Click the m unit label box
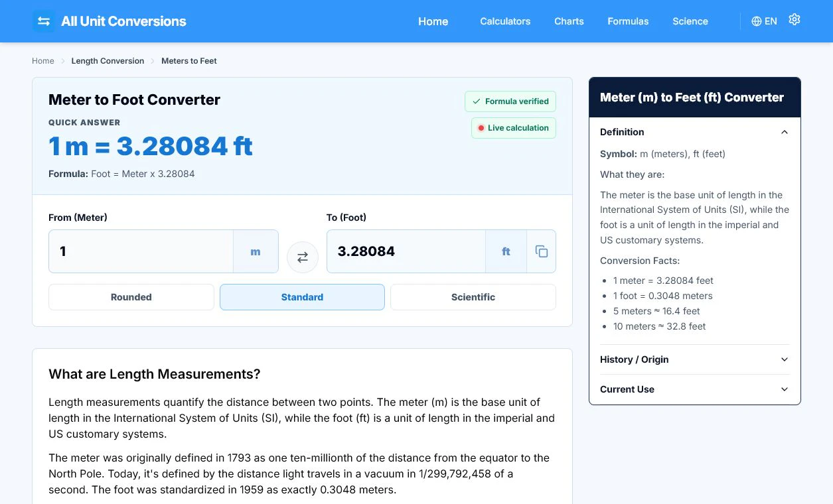The image size is (833, 504). point(256,251)
